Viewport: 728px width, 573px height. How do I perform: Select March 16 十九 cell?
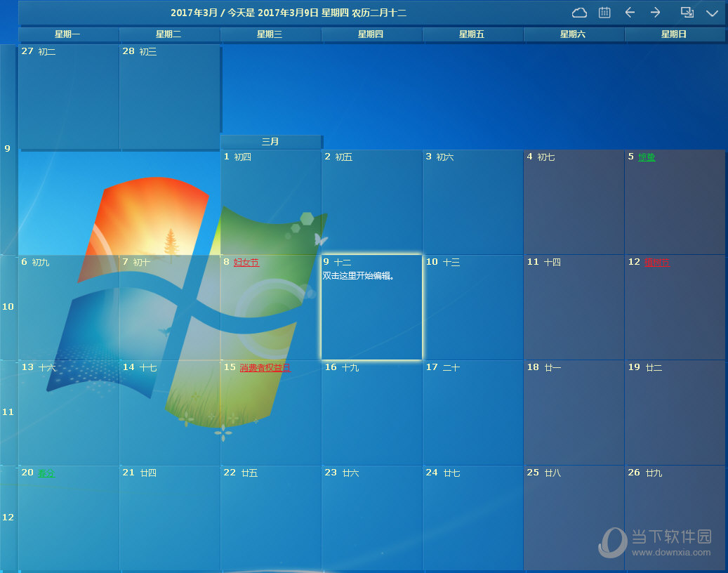coord(372,413)
